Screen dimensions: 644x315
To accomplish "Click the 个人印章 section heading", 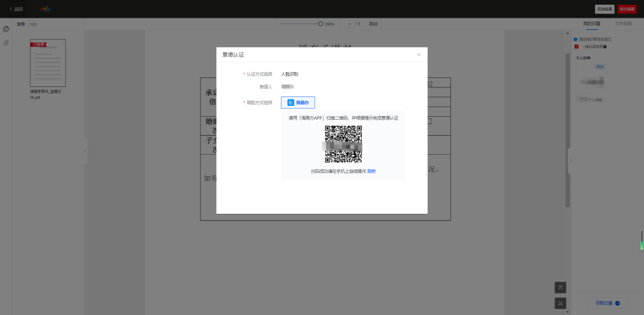I will (x=583, y=58).
